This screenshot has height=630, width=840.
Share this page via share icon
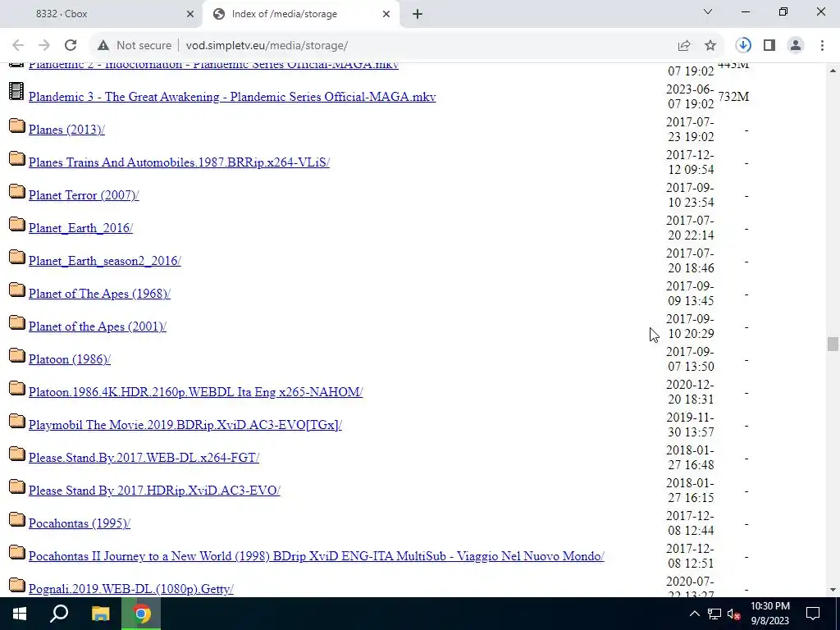tap(684, 46)
